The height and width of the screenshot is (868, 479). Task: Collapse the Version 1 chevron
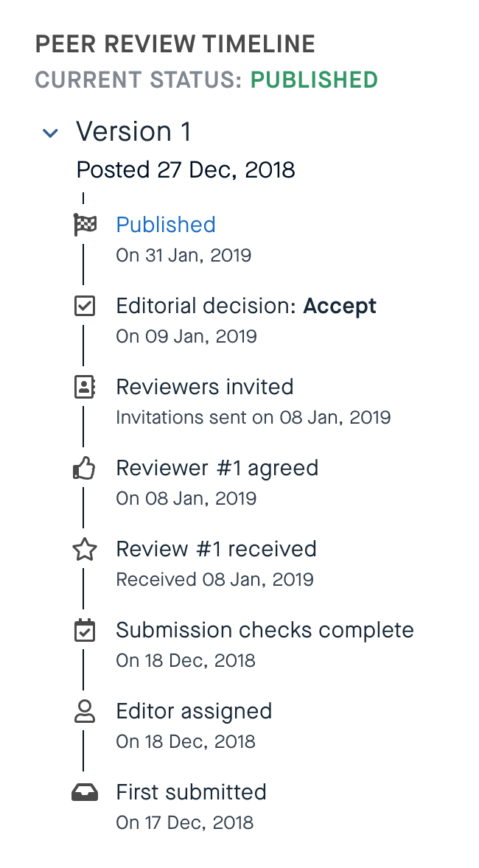point(50,133)
